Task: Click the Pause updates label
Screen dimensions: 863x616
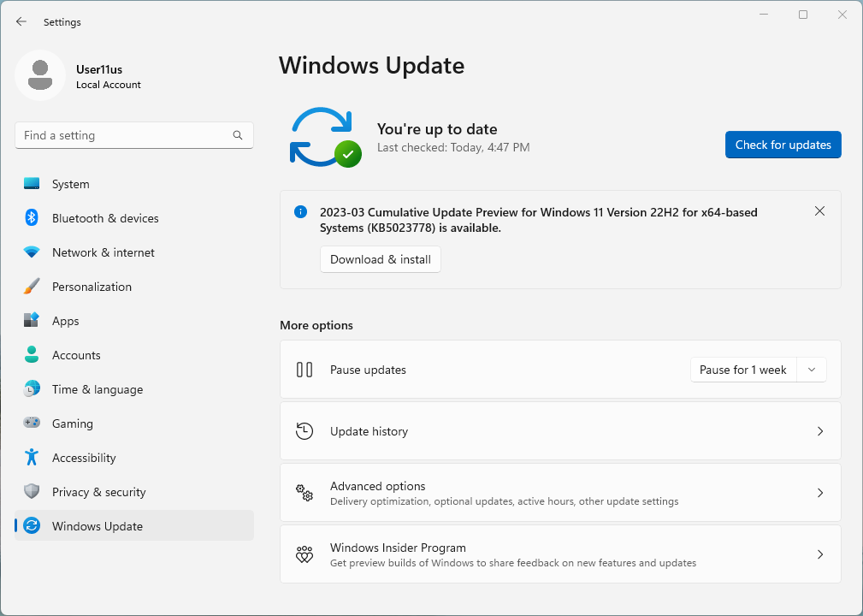Action: coord(368,370)
